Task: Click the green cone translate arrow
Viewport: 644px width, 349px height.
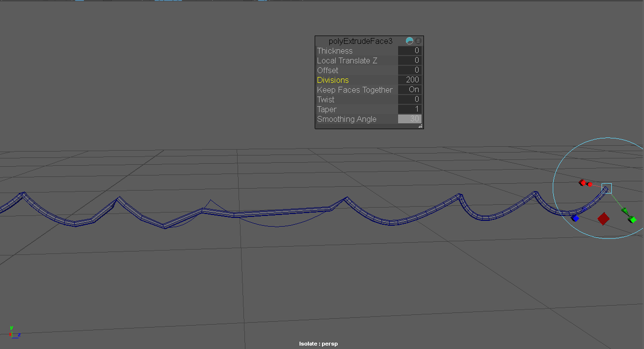Action: click(624, 211)
